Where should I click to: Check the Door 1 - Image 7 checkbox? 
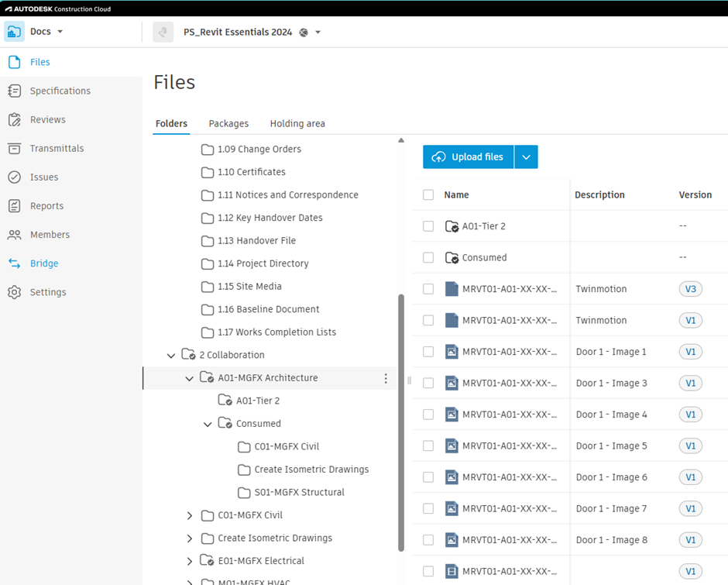tap(428, 508)
